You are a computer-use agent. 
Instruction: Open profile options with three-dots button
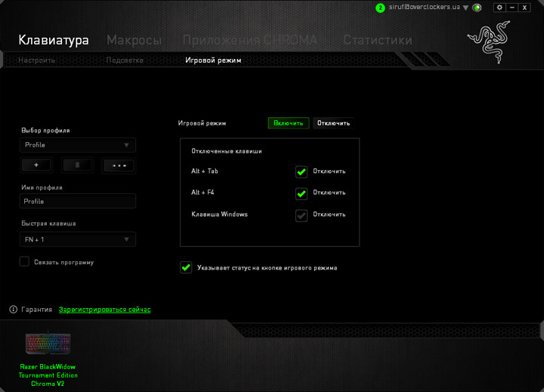[x=119, y=165]
